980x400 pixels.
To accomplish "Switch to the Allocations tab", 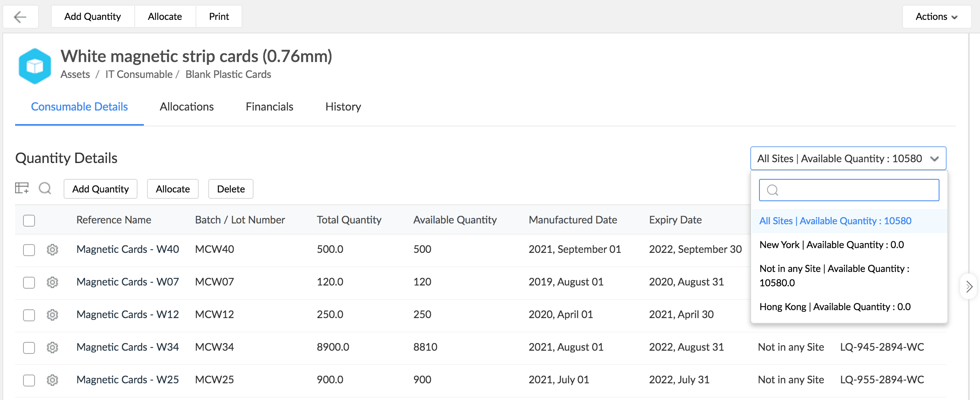I will tap(186, 107).
